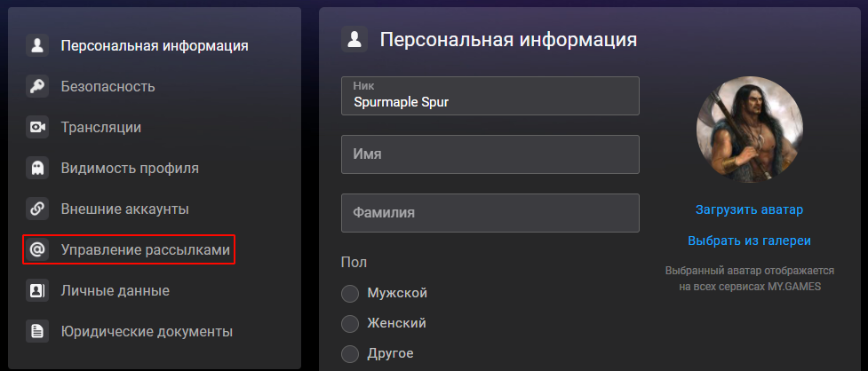Select the Женский radio button
The width and height of the screenshot is (868, 371).
coord(350,323)
